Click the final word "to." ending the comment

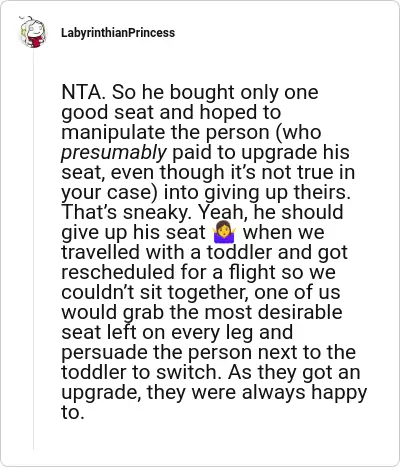pos(71,412)
